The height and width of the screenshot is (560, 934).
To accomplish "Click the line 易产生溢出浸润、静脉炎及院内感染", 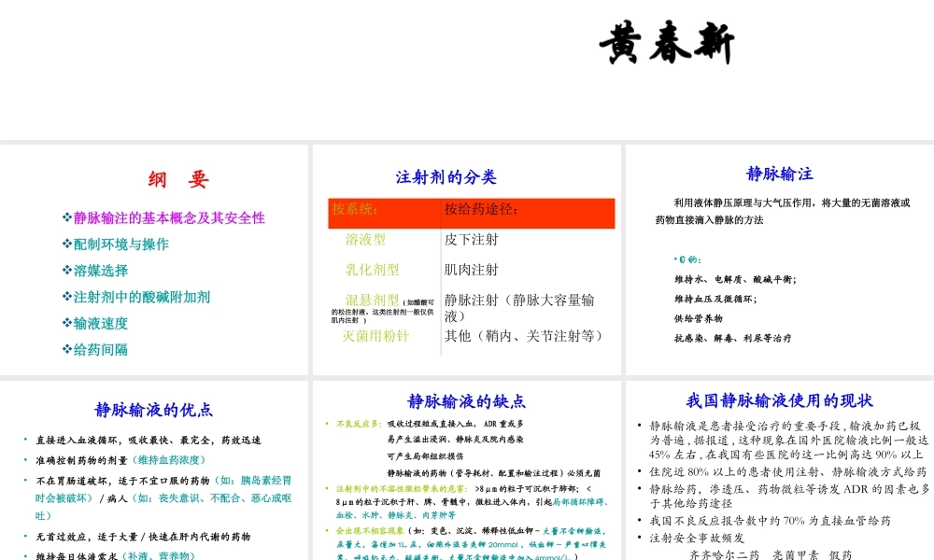I will [455, 440].
